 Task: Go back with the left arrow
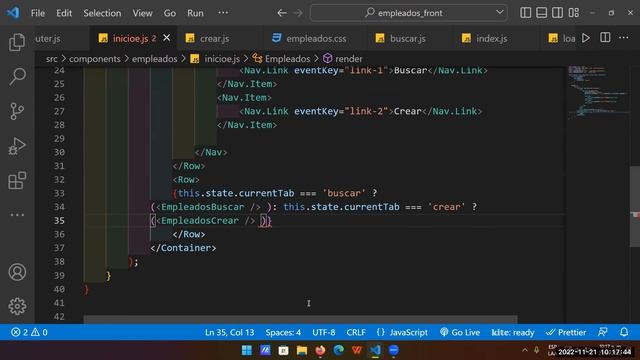(x=282, y=13)
